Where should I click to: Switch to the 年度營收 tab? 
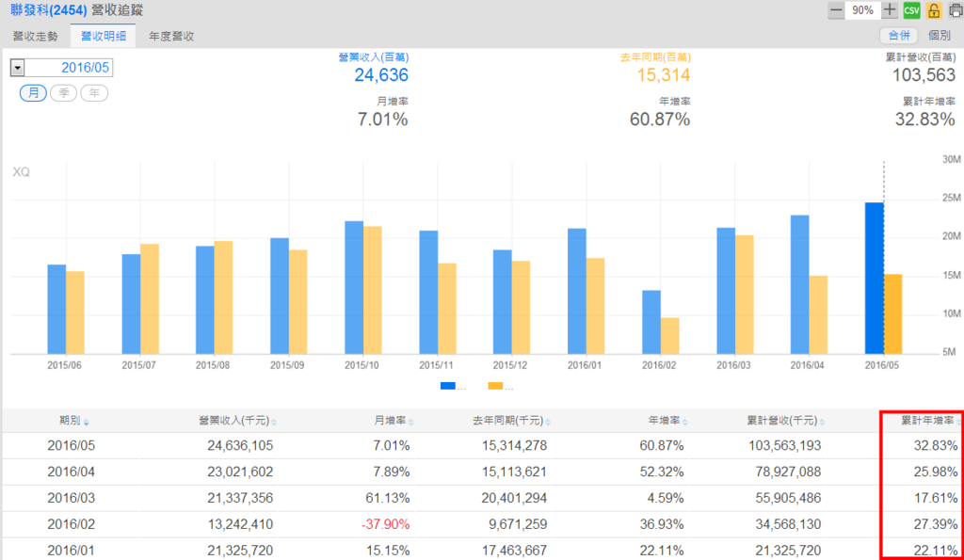click(171, 37)
